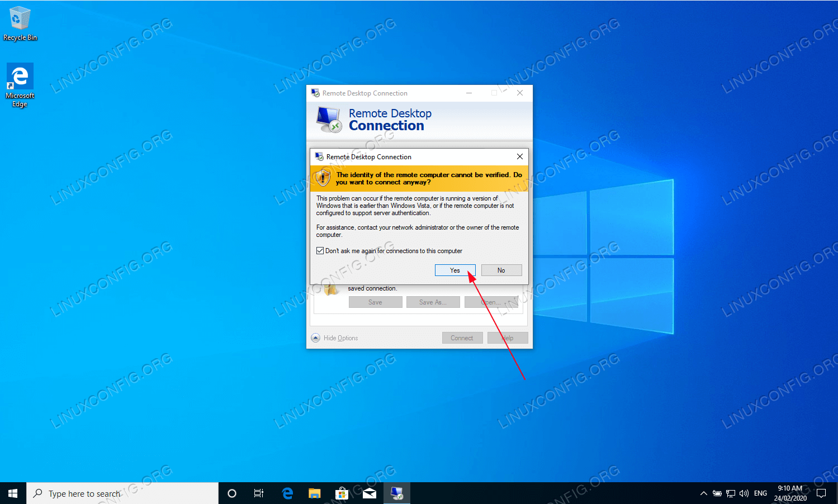Click the Cortana circle icon

coord(232,493)
